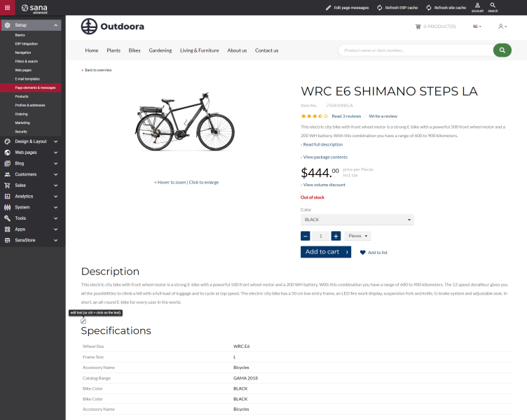This screenshot has height=420, width=527.
Task: Click View package contents link
Action: [324, 157]
